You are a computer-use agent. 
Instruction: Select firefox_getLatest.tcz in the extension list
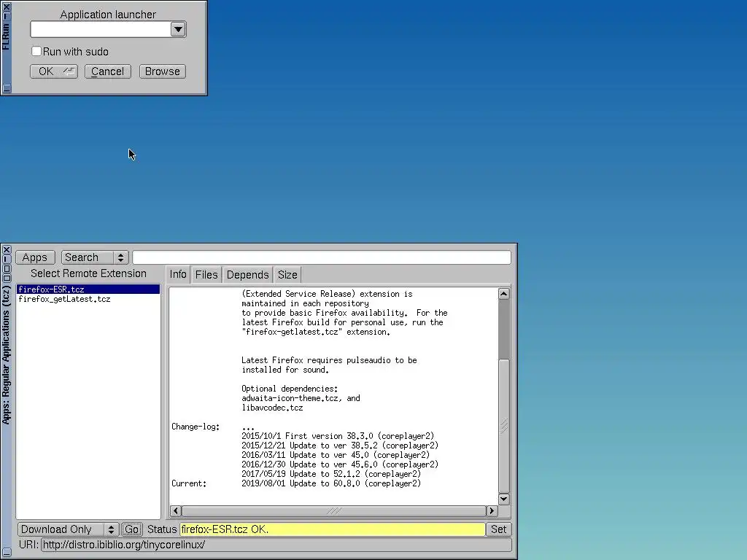click(x=88, y=299)
